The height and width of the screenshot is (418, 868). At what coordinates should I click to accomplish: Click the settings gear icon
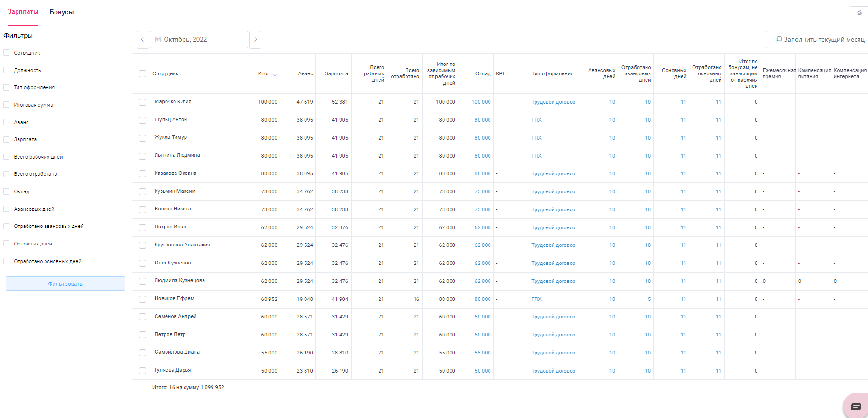point(859,13)
